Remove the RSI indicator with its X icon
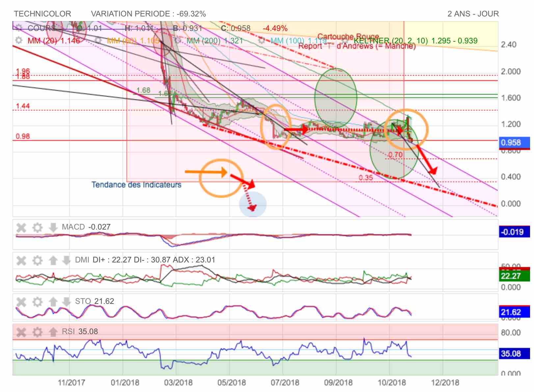Viewport: 534px width, 392px height. click(21, 332)
